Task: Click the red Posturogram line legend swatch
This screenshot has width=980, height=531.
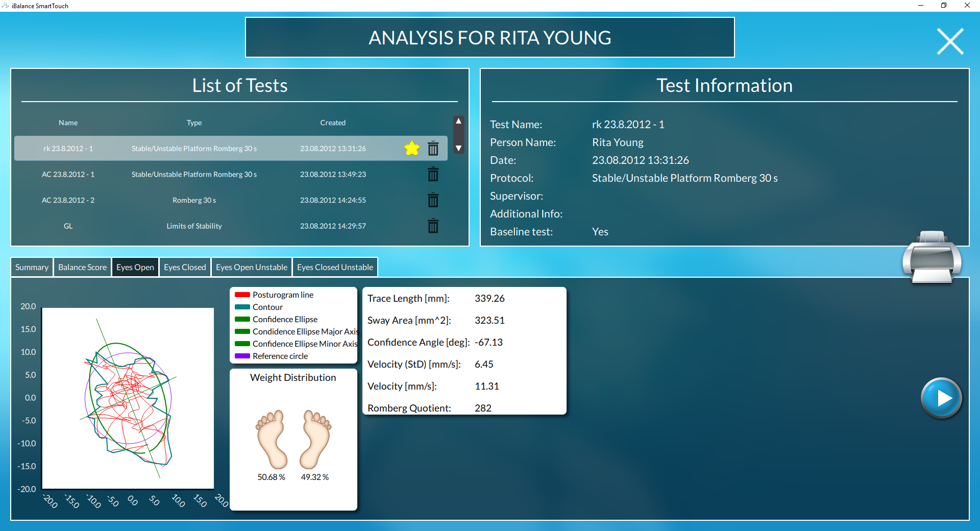Action: (242, 295)
